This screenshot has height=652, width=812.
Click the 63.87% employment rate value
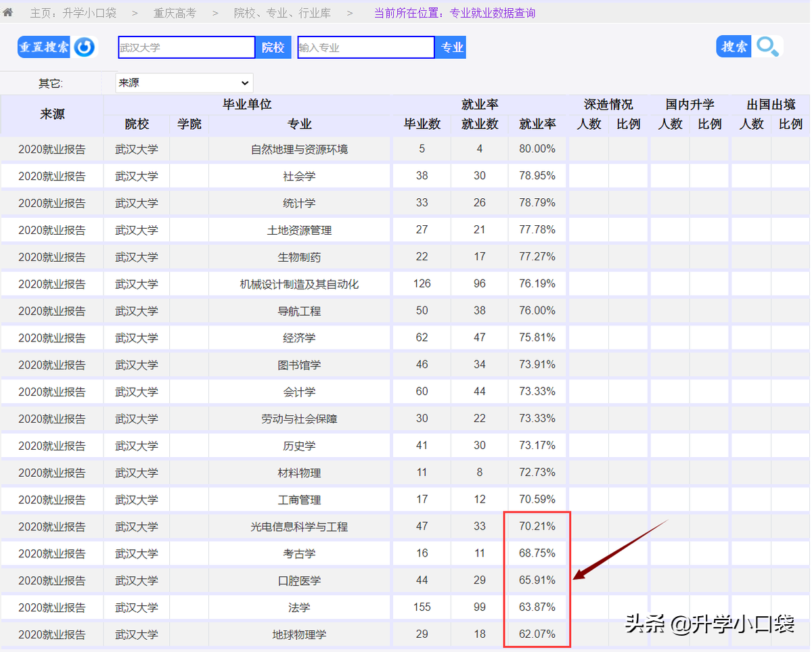pyautogui.click(x=537, y=607)
